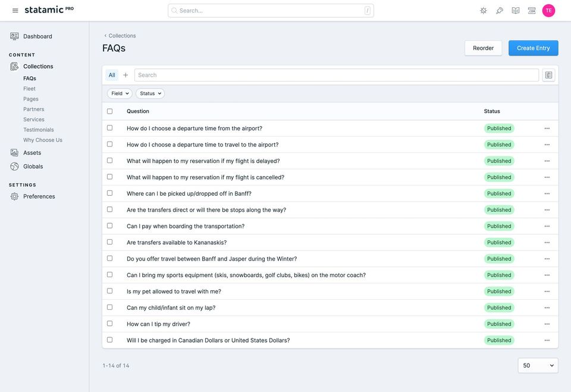Viewport: 571px width, 392px height.
Task: Open the TE user avatar menu
Action: coord(548,11)
